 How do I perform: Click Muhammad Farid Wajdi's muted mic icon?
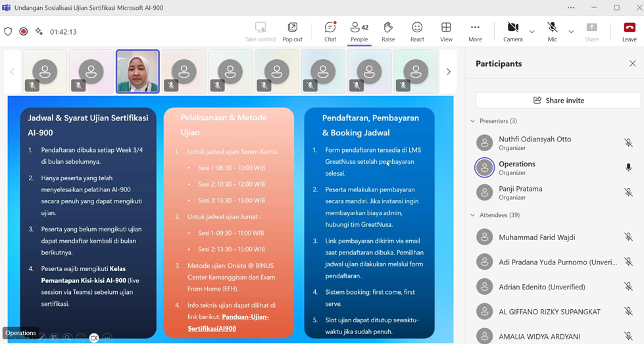[x=628, y=237]
